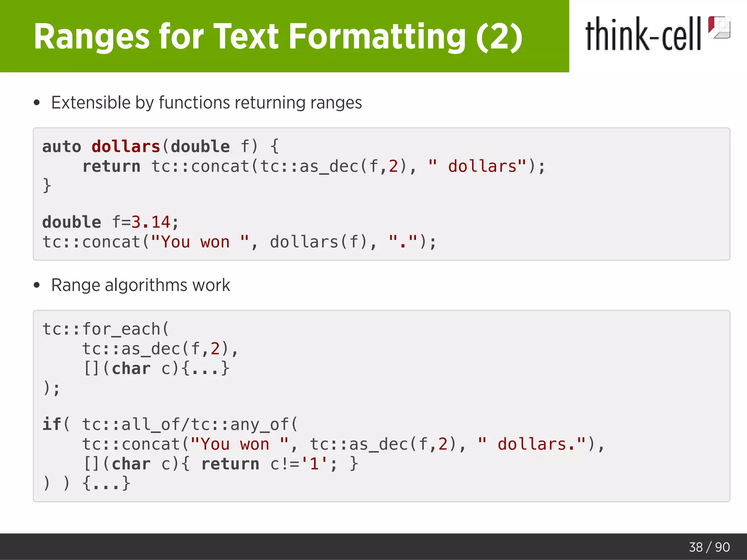Click code line 'double f=3.14;'

[111, 222]
